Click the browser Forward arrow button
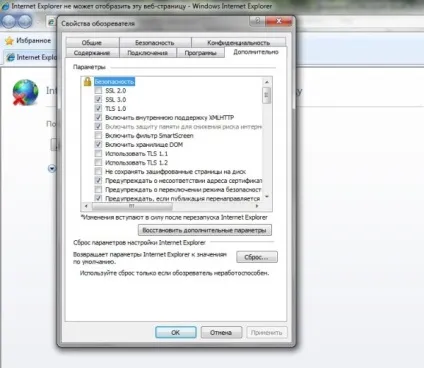Viewport: 424px width, 368px height. pyautogui.click(x=24, y=22)
